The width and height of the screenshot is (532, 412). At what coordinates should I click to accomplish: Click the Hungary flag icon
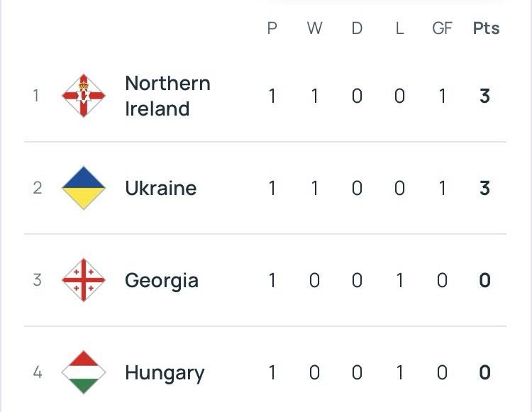click(84, 372)
